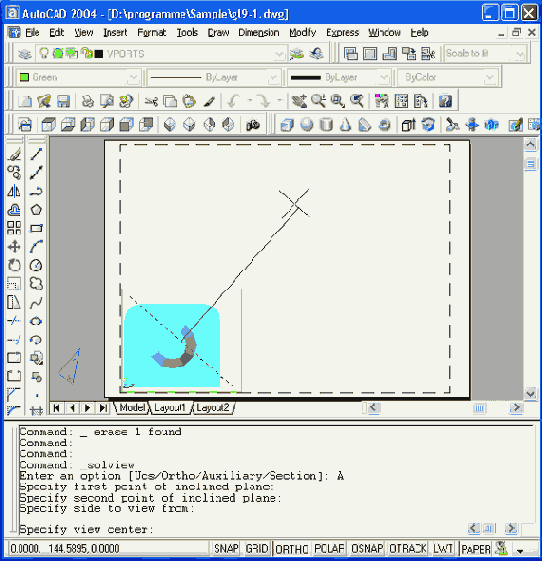
Task: Open the Dimension menu
Action: coord(259,33)
